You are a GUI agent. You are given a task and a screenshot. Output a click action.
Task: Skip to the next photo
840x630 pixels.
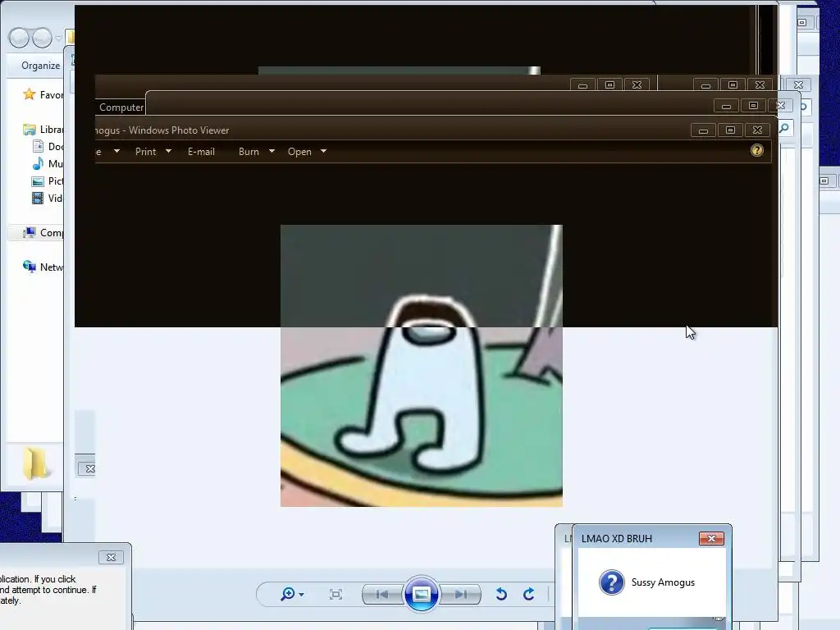coord(461,594)
